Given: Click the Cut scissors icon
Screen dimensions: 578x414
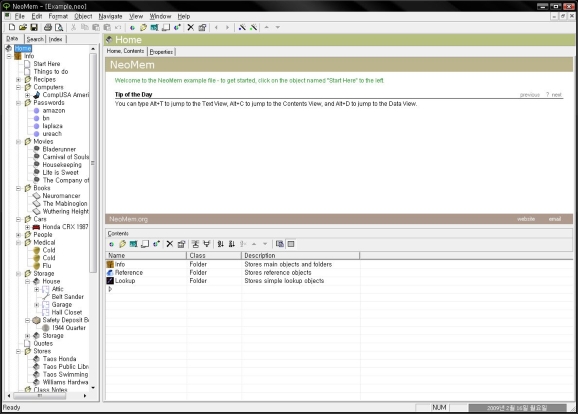Looking at the screenshot, I should pos(73,27).
